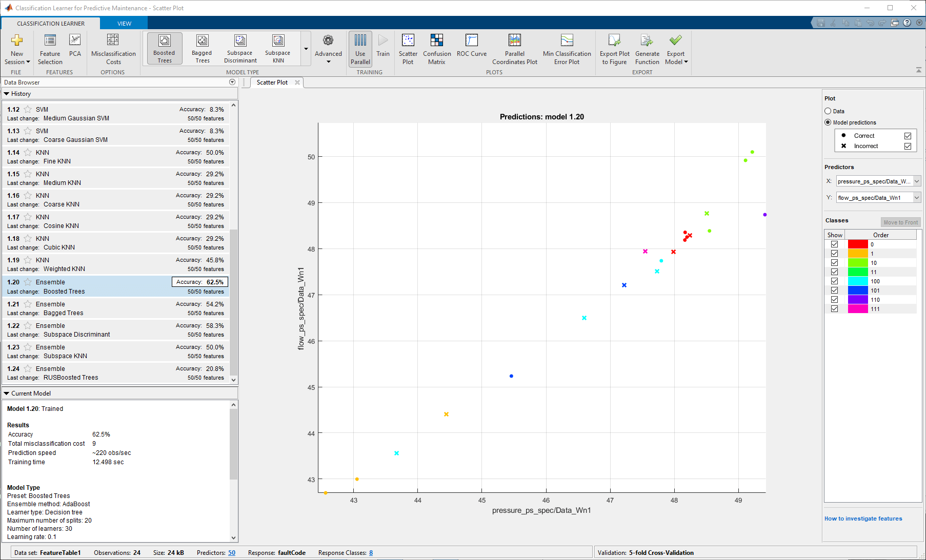Open How to investigate features link

[863, 518]
